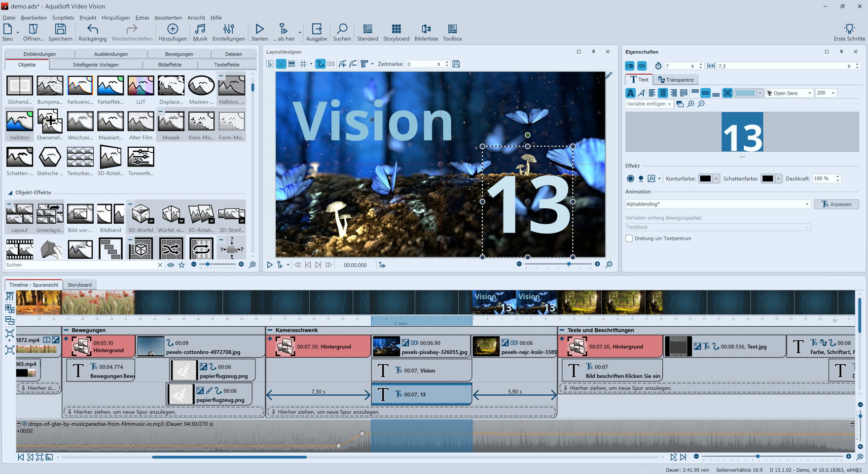Image resolution: width=868 pixels, height=474 pixels.
Task: Click the Anpassen button
Action: (836, 204)
